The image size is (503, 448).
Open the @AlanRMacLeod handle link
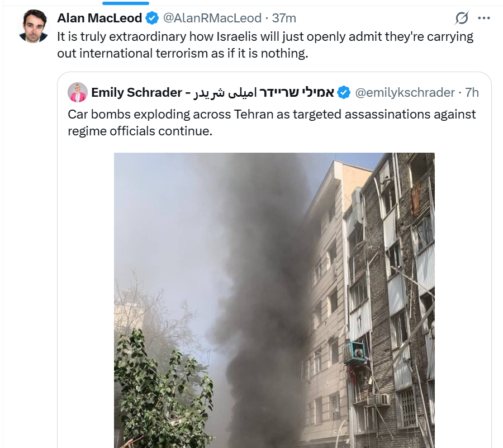(x=212, y=18)
